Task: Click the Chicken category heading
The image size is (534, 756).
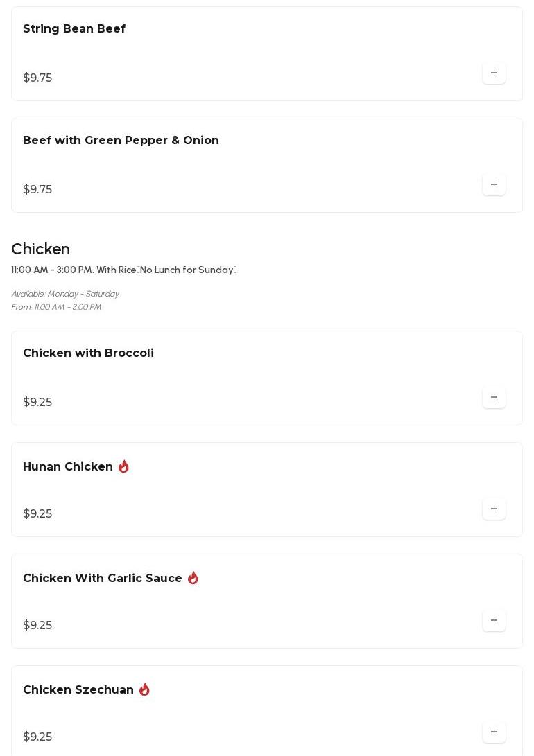Action: (40, 249)
